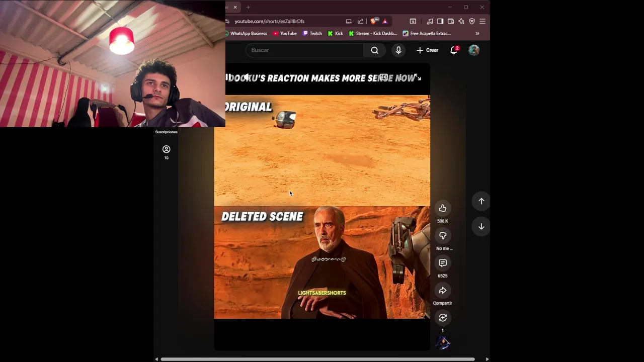Open the Brave Wallet icon
644x362 pixels.
click(451, 21)
